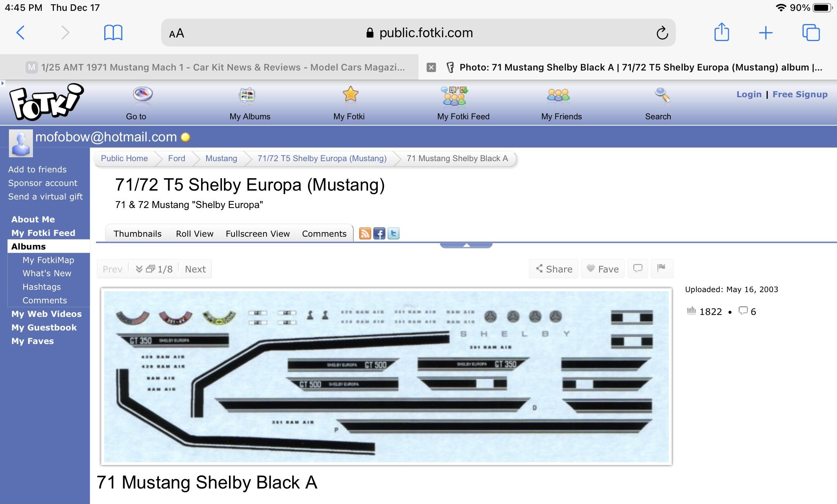This screenshot has height=504, width=837.
Task: Fave this photo
Action: point(603,269)
